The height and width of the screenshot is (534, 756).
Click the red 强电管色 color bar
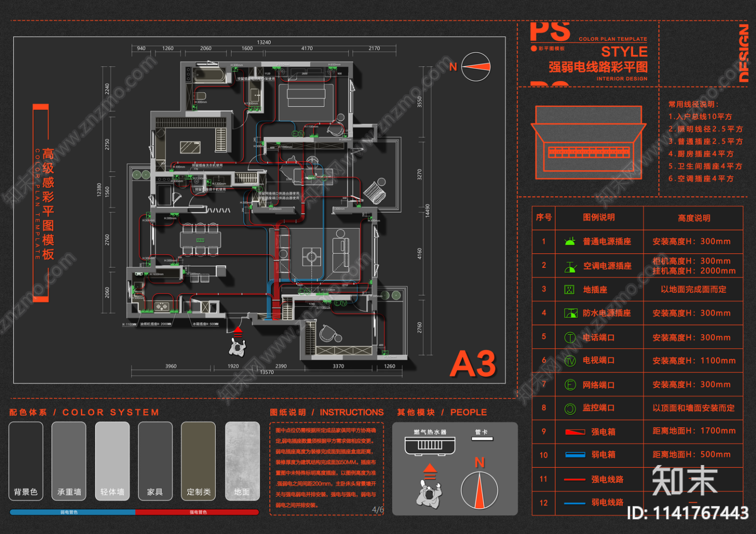click(x=197, y=512)
